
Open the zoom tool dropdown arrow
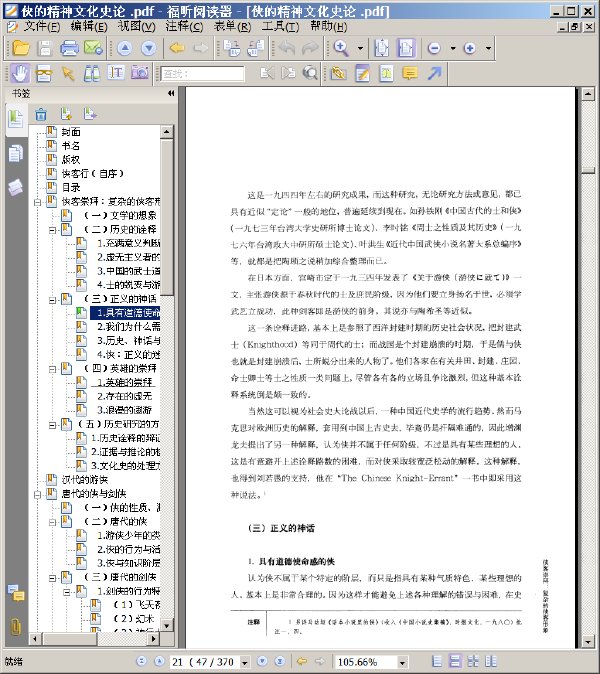pyautogui.click(x=360, y=48)
